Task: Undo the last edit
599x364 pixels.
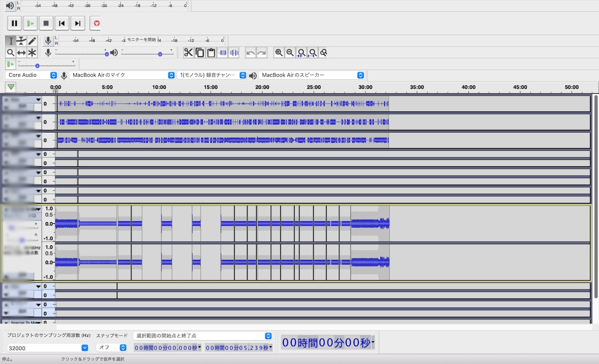Action: 250,52
